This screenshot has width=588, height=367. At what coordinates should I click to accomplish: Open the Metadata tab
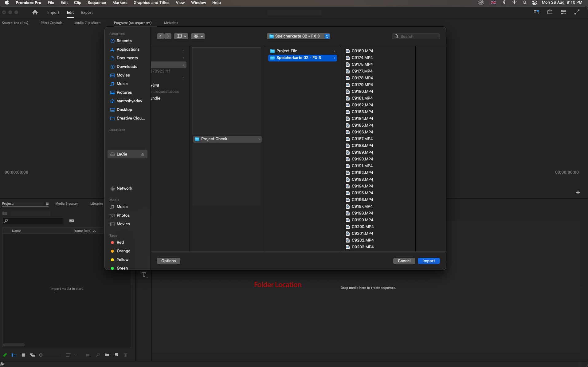(171, 23)
